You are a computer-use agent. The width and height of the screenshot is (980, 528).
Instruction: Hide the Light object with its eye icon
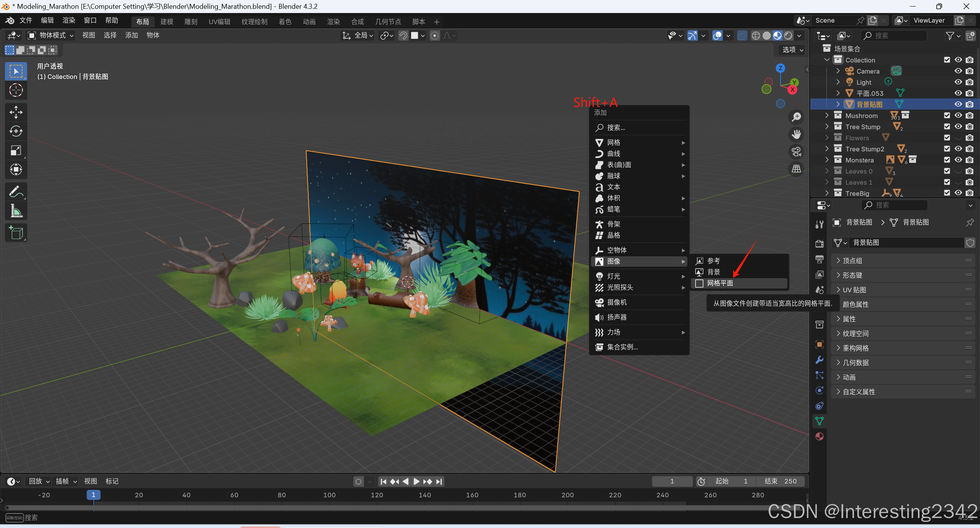tap(958, 82)
